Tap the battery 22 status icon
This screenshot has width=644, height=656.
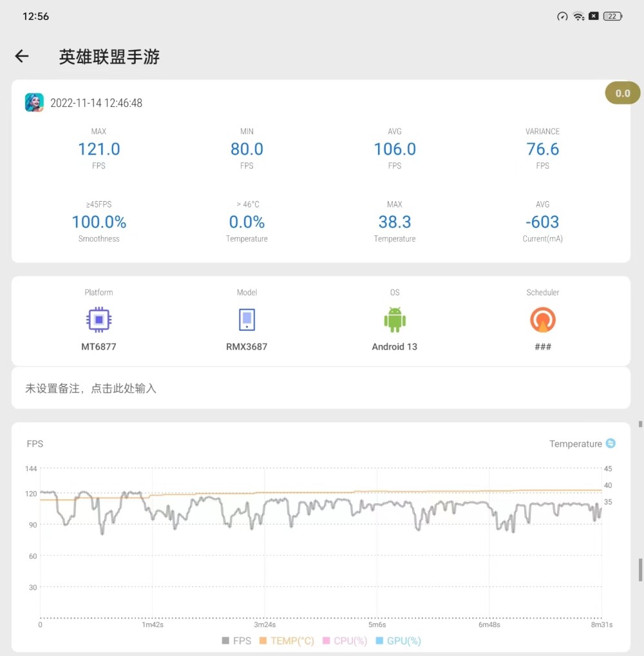pyautogui.click(x=612, y=16)
